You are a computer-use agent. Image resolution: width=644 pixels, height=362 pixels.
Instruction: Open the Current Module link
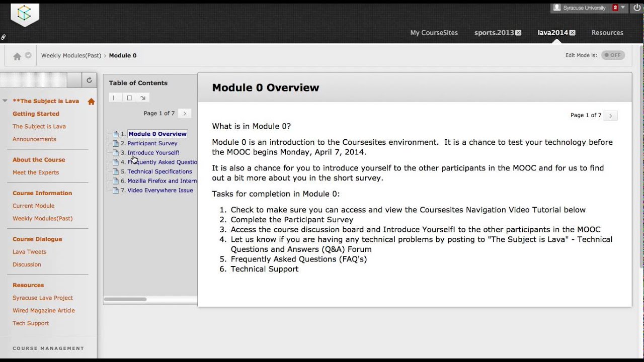(33, 206)
